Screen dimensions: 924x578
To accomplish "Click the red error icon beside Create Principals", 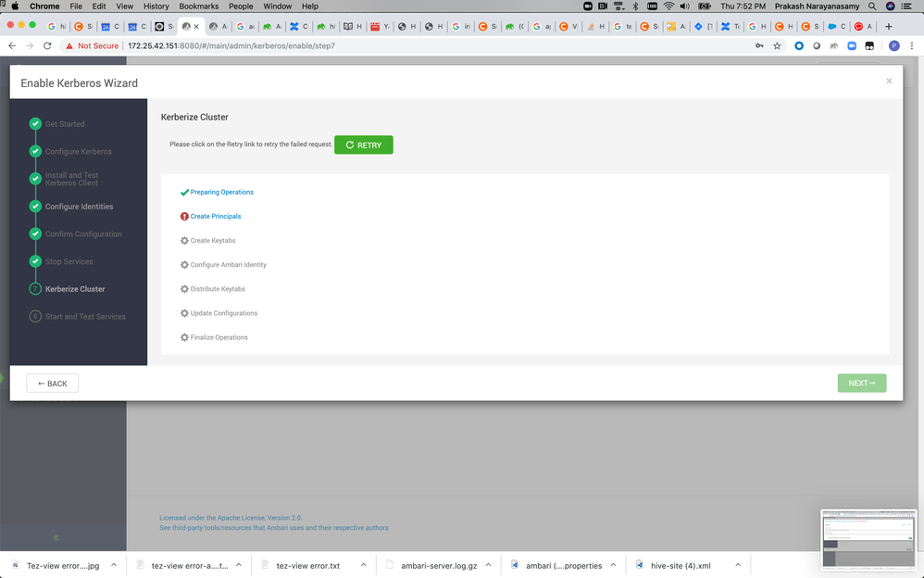I will (184, 217).
